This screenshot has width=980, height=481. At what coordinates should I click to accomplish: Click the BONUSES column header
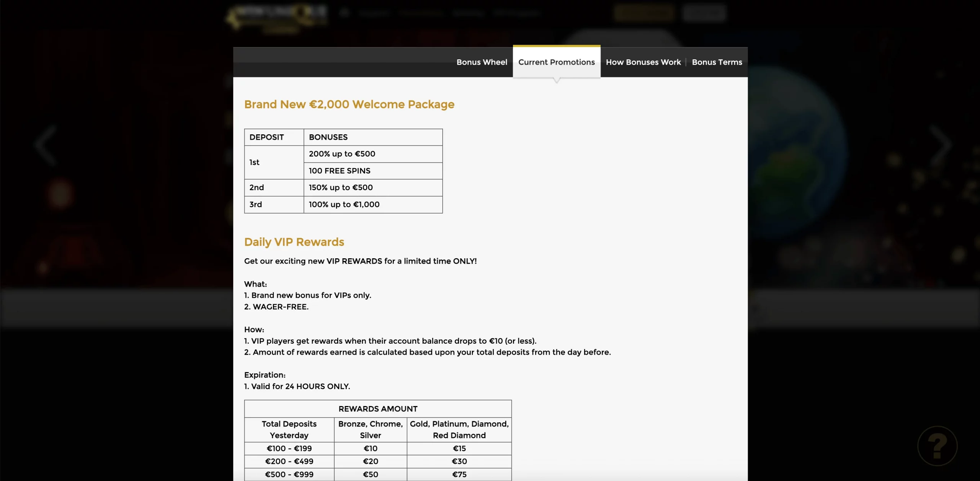pyautogui.click(x=373, y=137)
